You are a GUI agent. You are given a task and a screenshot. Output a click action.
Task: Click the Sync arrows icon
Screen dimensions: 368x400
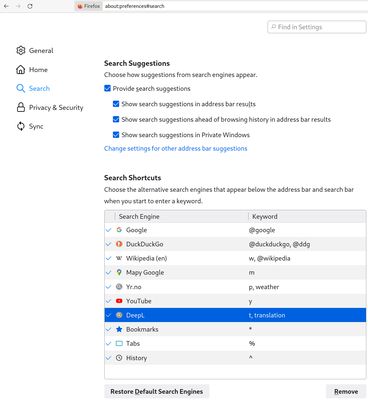pyautogui.click(x=21, y=126)
